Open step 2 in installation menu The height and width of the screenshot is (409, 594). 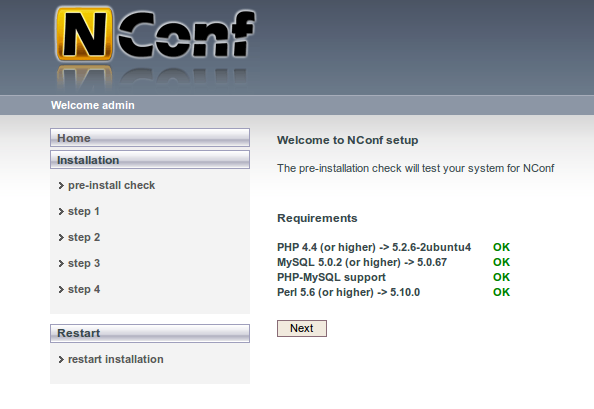point(84,237)
